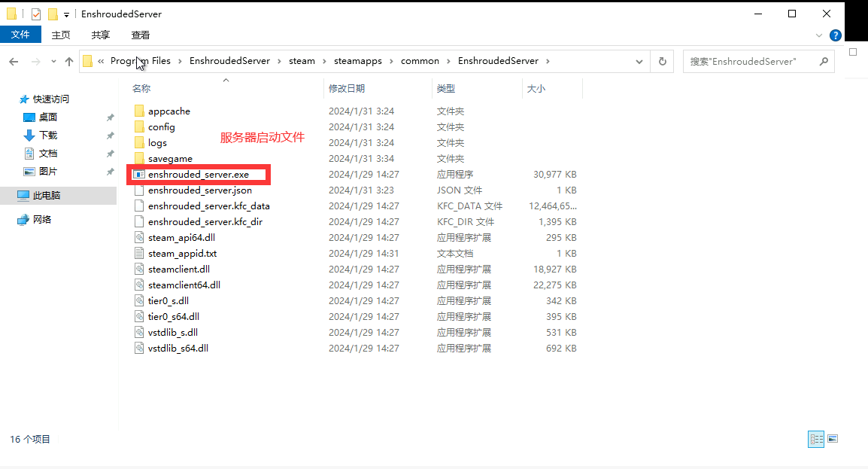Open the File (文件) menu tab
The image size is (868, 469).
click(x=20, y=35)
